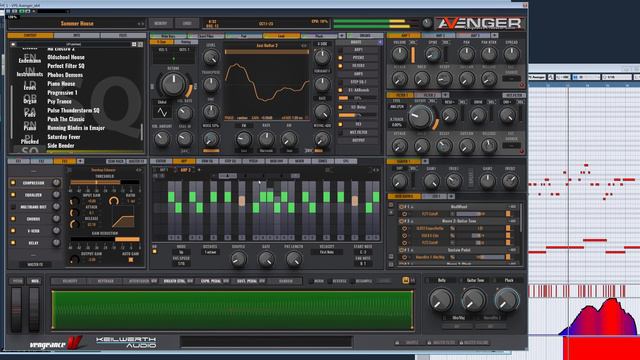640x360 pixels.
Task: Turn the arpeggiator Gate knob
Action: click(x=266, y=259)
